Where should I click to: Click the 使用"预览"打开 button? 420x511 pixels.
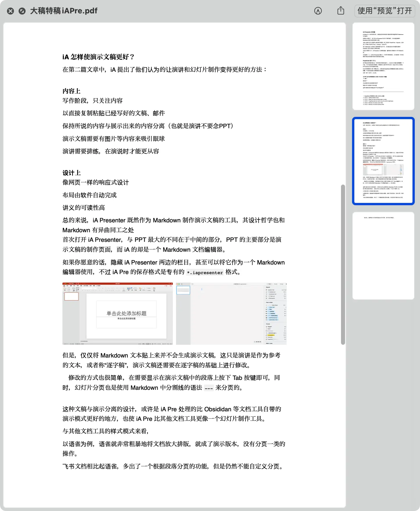click(x=385, y=11)
